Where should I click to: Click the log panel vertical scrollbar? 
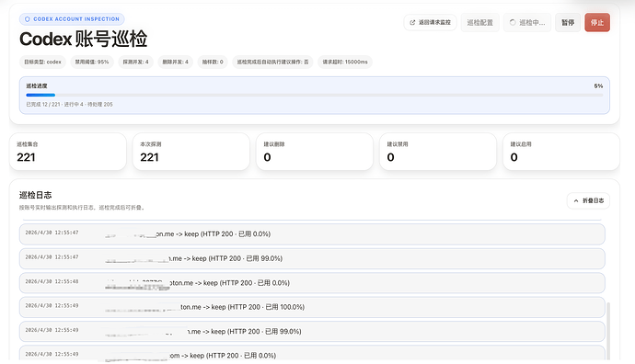click(x=608, y=330)
